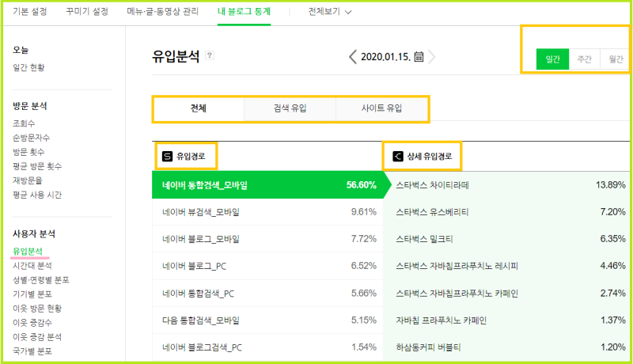The image size is (633, 364).
Task: Select the 다음 통합검색_모바일 row
Action: tap(267, 320)
